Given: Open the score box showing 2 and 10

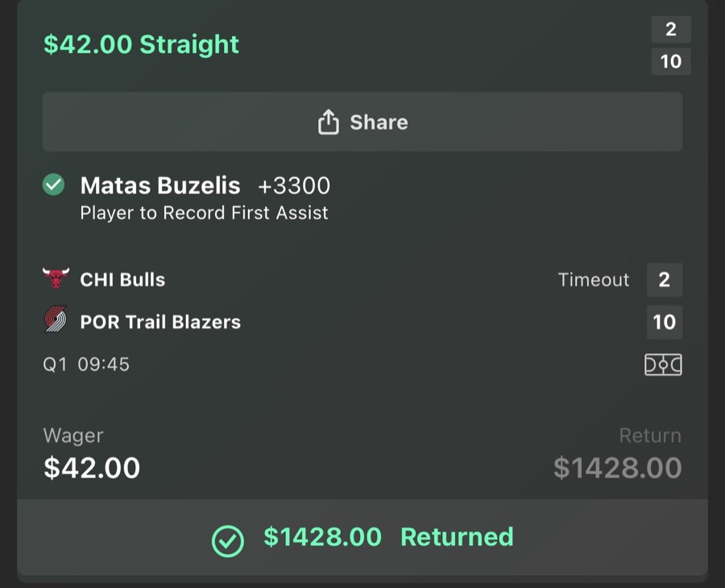Looking at the screenshot, I should tap(671, 46).
